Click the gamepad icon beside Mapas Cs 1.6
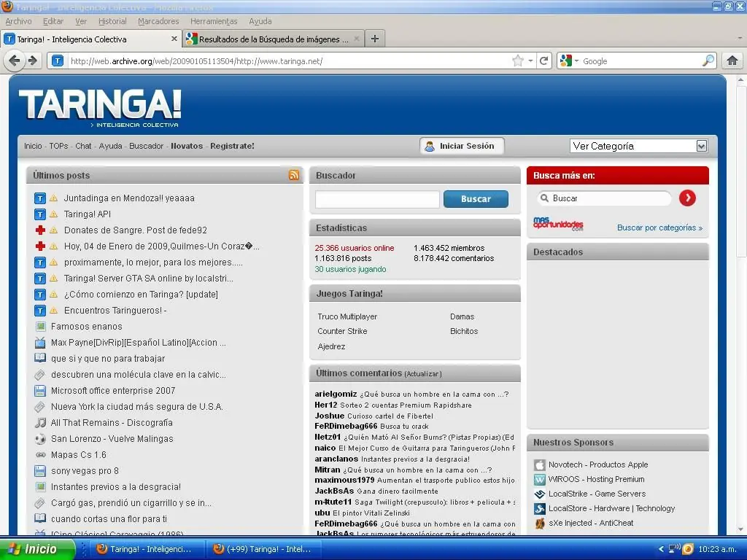This screenshot has height=560, width=747. point(41,455)
